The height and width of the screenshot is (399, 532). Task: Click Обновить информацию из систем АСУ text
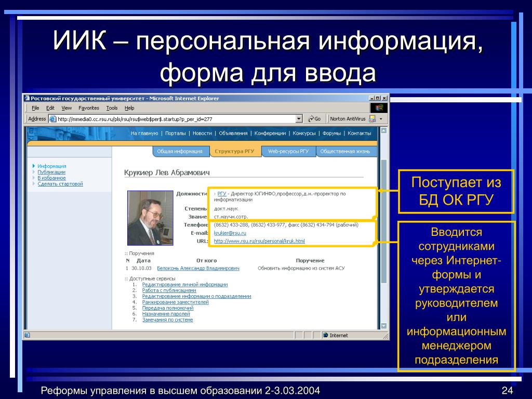point(301,269)
